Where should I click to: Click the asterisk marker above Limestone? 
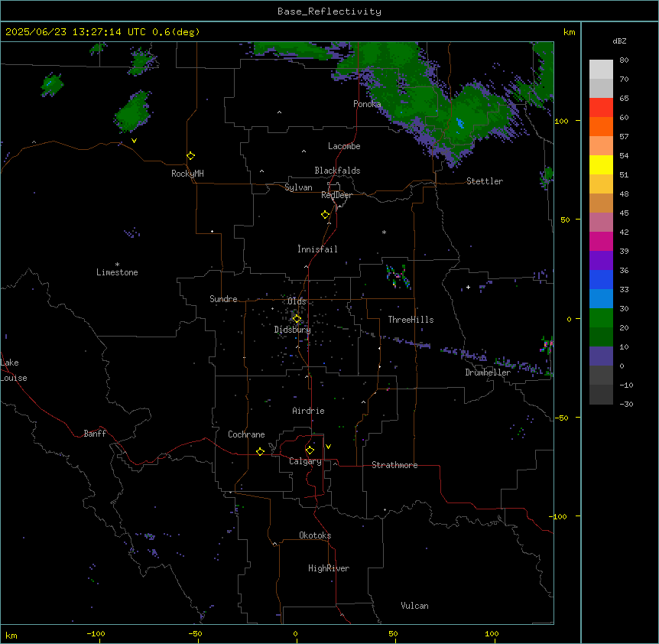(x=117, y=264)
